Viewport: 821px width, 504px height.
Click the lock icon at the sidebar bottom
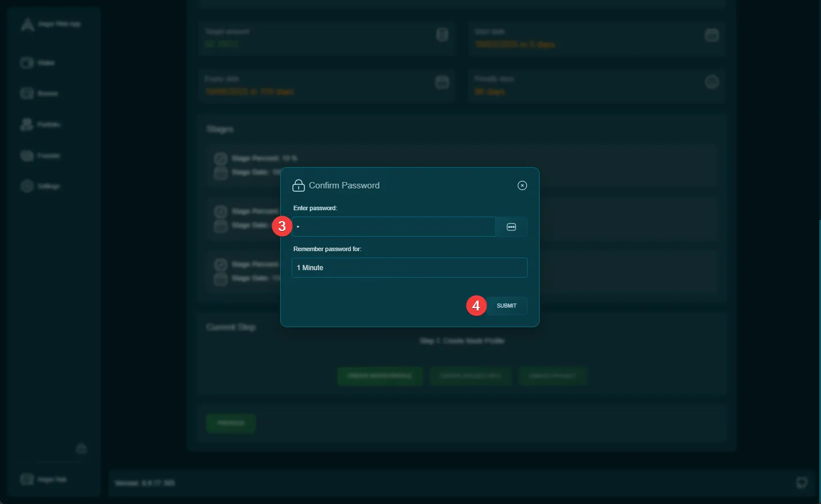[81, 448]
